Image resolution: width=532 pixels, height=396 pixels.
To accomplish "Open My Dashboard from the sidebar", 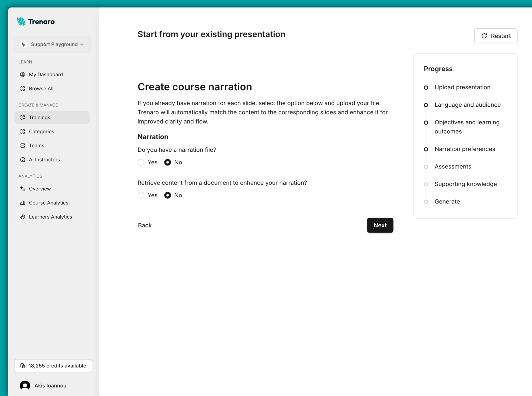I will (x=46, y=74).
